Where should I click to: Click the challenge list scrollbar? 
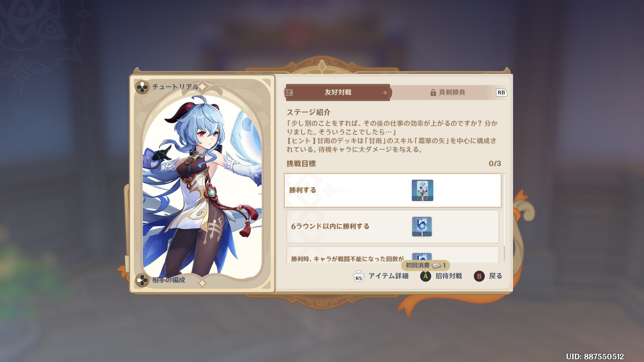click(x=504, y=217)
